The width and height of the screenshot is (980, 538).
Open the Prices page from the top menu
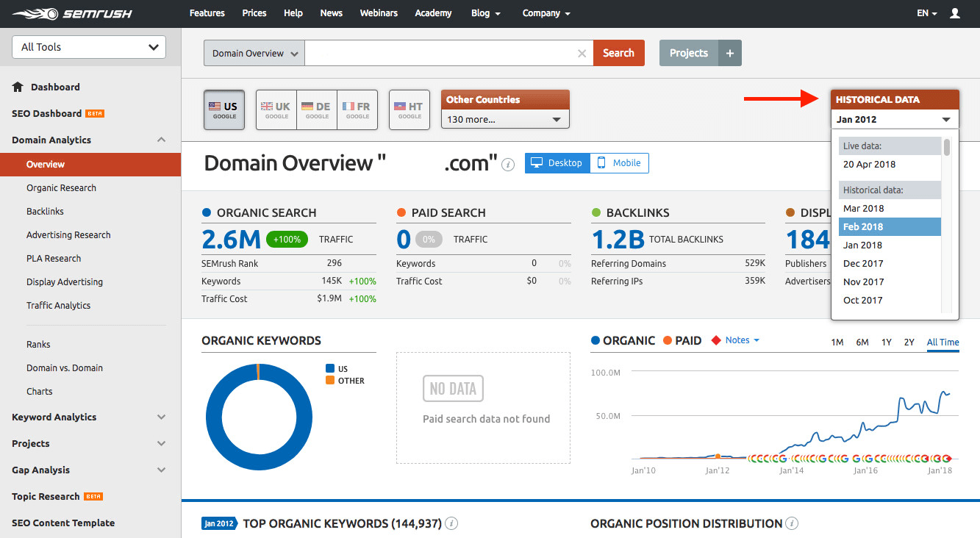point(254,12)
